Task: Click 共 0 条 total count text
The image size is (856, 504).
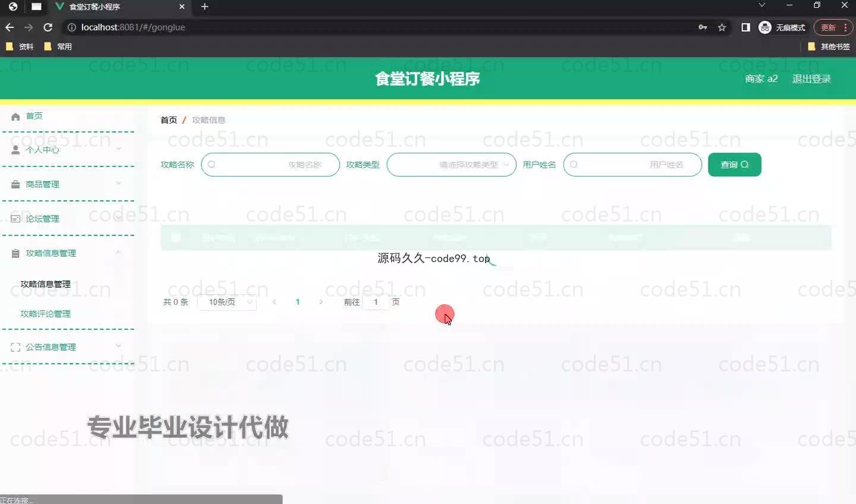Action: coord(176,302)
